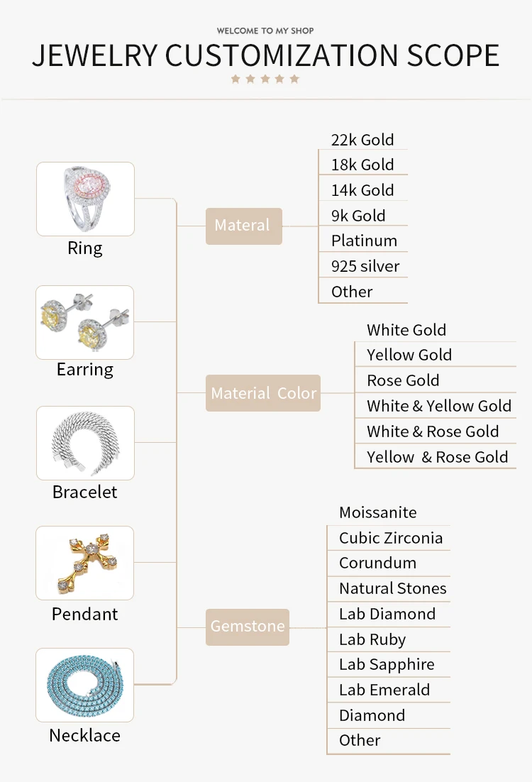Select the Earring product image
Screen dimensions: 532x782
[x=84, y=322]
